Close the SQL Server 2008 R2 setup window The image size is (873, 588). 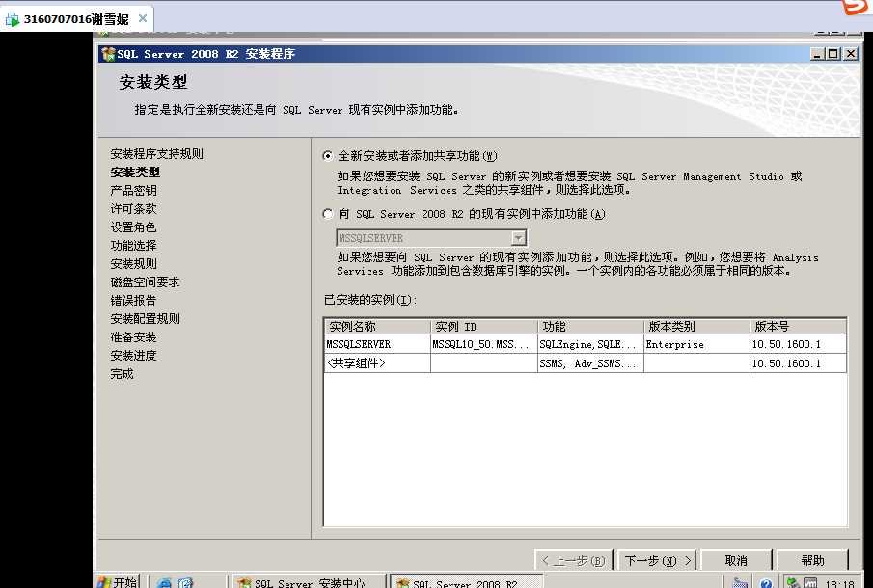pos(851,54)
